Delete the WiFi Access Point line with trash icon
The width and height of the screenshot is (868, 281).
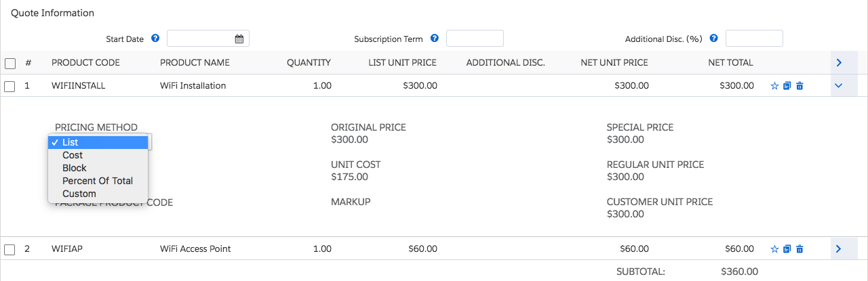click(x=800, y=249)
